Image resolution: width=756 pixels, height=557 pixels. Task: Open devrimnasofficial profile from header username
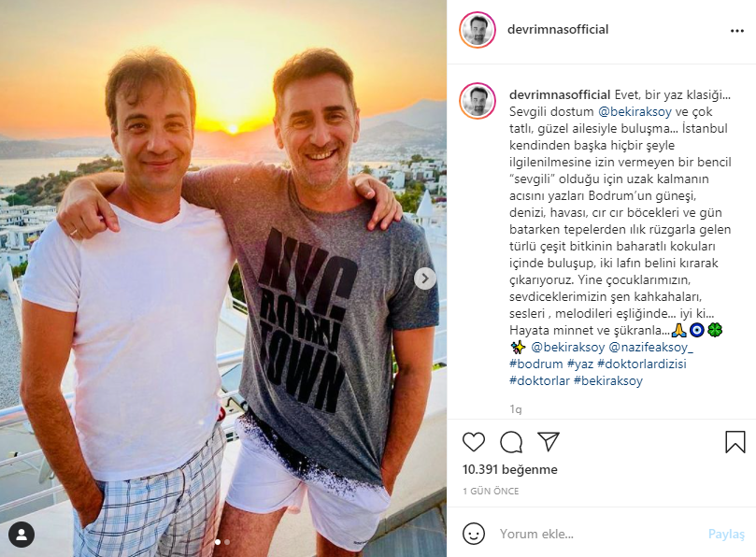(x=559, y=30)
